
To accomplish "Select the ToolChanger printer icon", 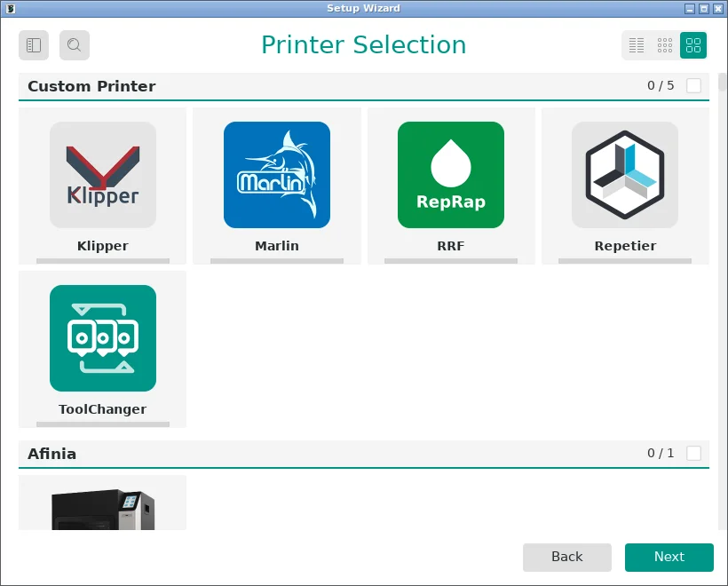I will pyautogui.click(x=103, y=338).
